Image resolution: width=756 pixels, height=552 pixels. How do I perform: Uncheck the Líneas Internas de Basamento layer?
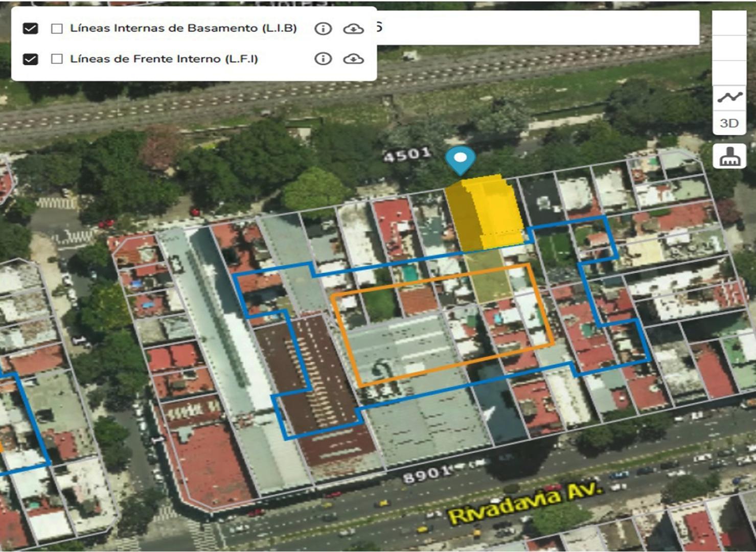pyautogui.click(x=29, y=29)
